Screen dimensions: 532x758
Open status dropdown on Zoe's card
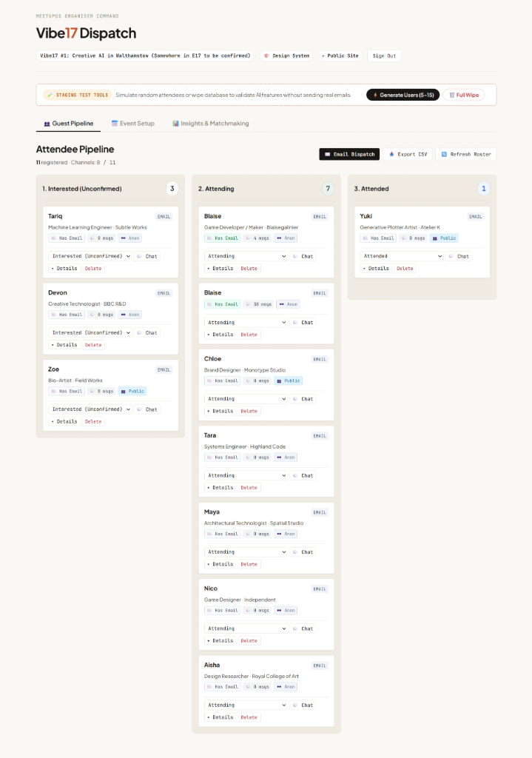90,409
